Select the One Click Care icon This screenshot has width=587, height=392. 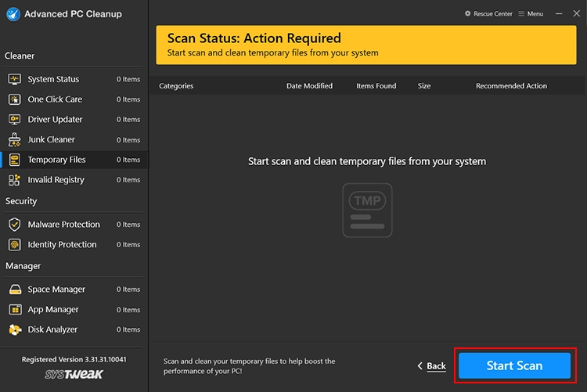[14, 99]
